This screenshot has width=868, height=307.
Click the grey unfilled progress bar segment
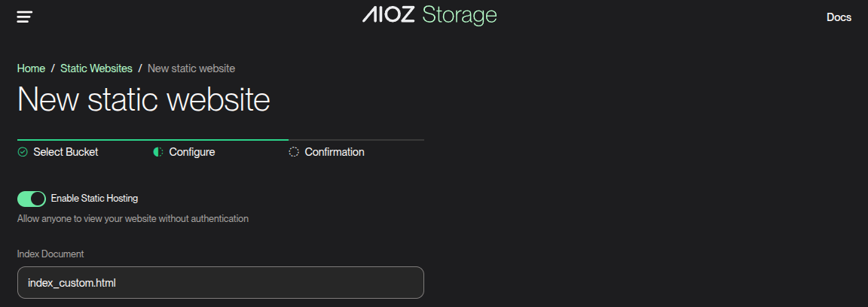356,140
